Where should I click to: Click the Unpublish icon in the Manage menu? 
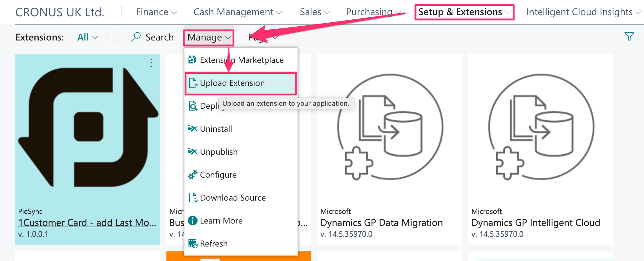(192, 152)
